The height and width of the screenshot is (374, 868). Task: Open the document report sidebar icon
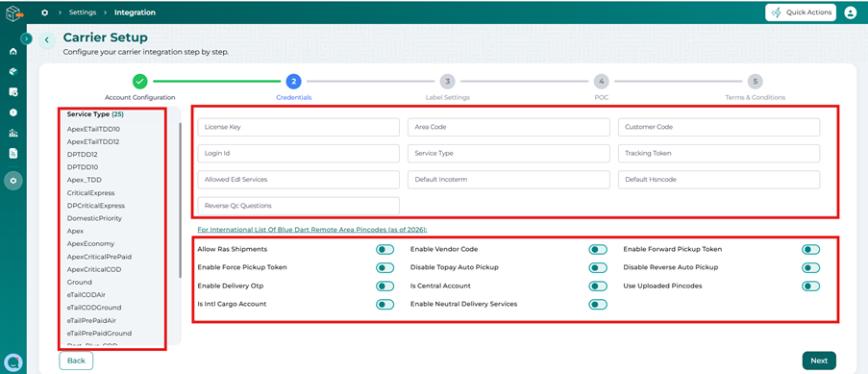[x=13, y=154]
